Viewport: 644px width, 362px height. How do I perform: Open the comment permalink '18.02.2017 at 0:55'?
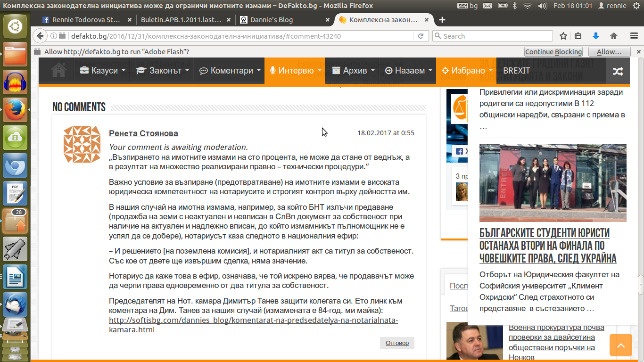point(386,133)
